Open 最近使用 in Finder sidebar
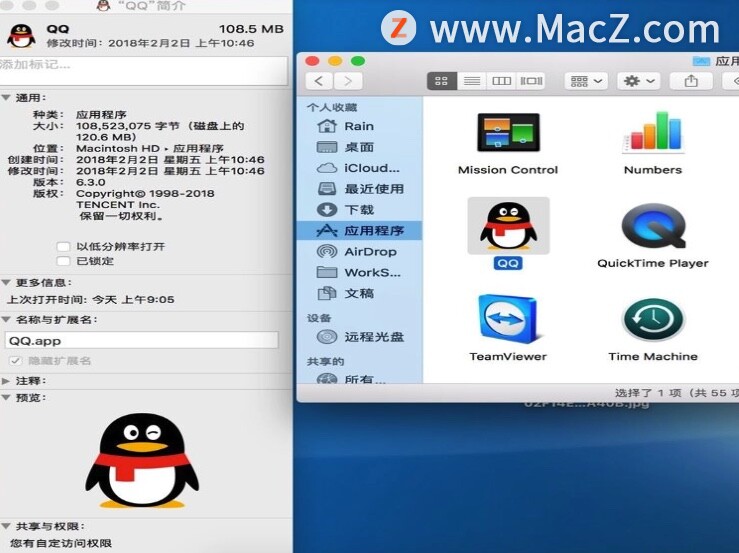The height and width of the screenshot is (553, 739). click(x=361, y=189)
